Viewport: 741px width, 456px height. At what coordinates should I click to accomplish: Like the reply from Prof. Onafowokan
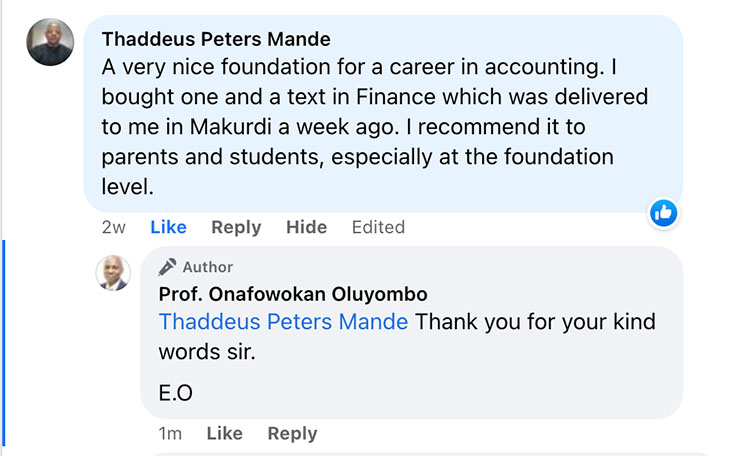click(224, 433)
